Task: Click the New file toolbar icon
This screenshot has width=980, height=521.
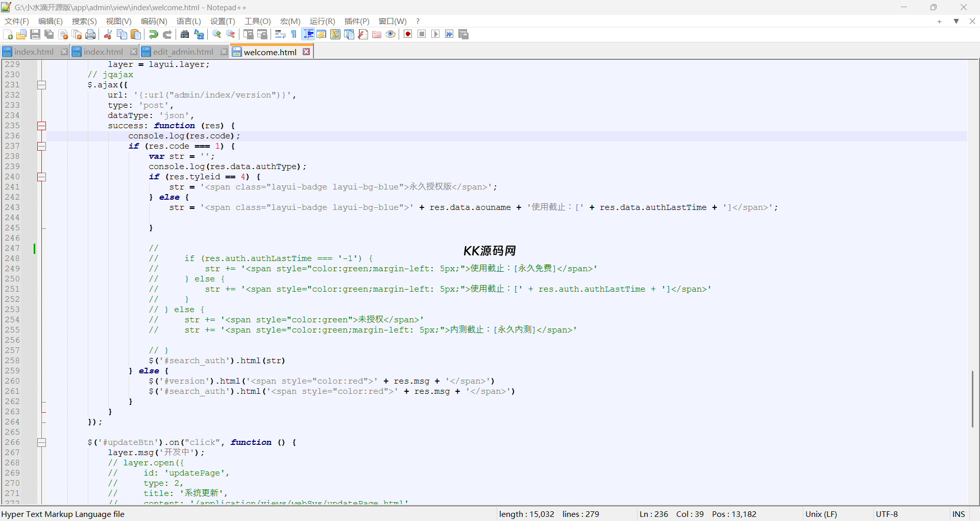Action: point(8,34)
